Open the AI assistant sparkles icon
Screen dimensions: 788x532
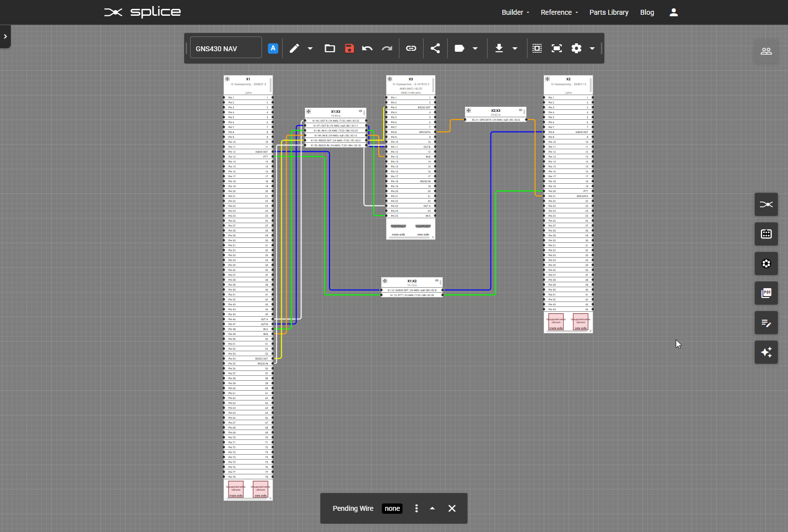point(766,352)
